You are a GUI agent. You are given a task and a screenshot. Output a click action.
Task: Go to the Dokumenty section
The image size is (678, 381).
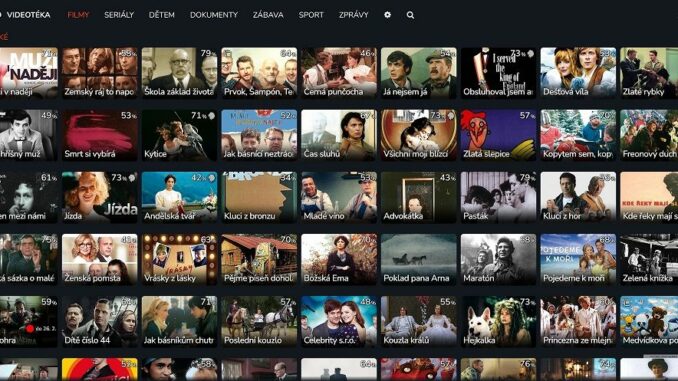[214, 15]
